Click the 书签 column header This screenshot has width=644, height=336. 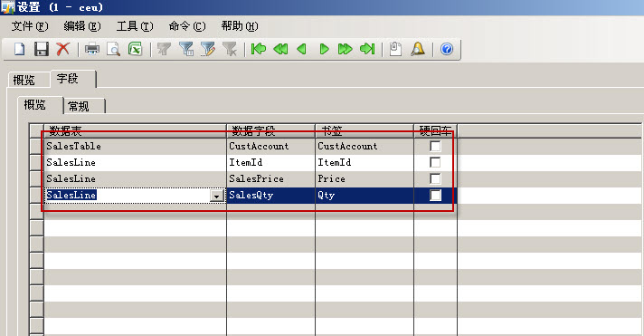(365, 130)
